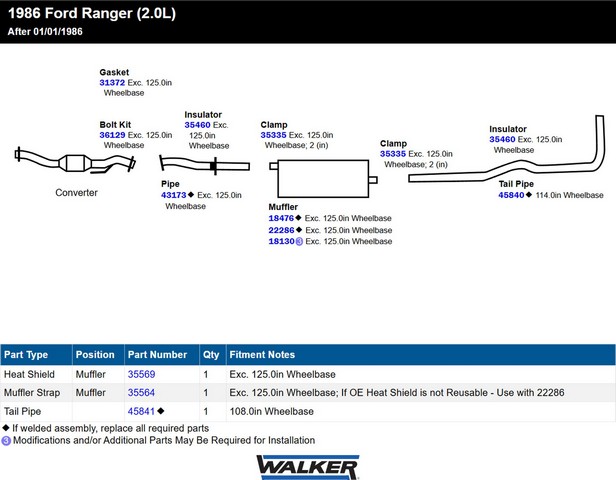
Task: Open Pipe part number 43173
Action: pos(174,195)
